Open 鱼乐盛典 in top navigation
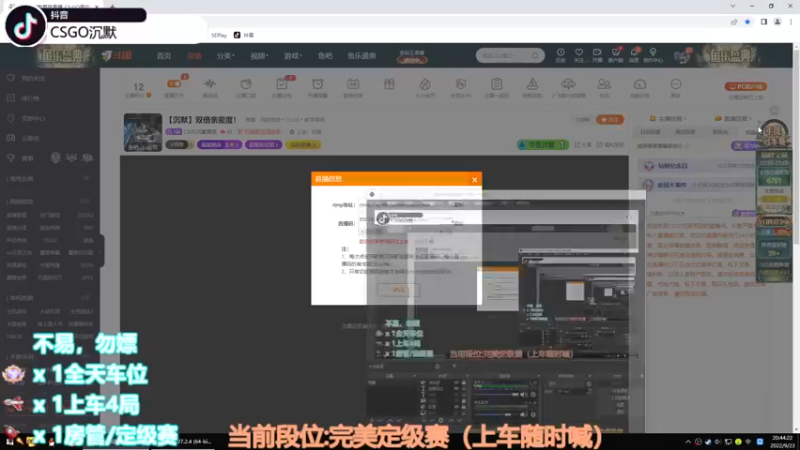Image resolution: width=800 pixels, height=450 pixels. pos(362,56)
